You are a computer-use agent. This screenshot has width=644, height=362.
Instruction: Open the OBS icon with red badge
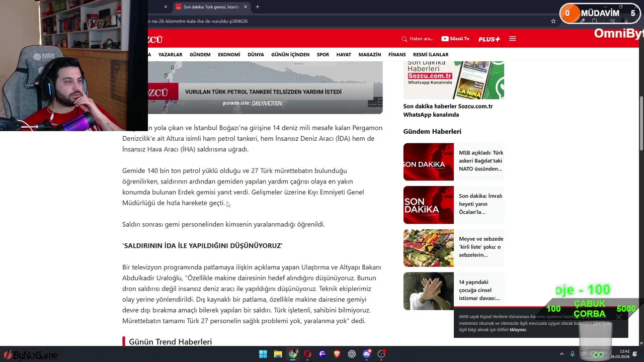[x=381, y=354]
